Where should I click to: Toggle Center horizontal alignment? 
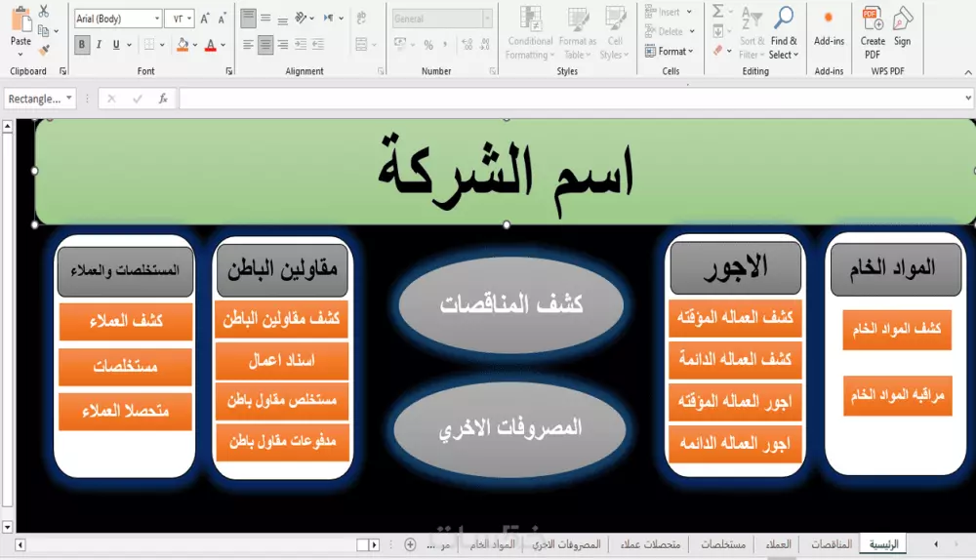point(265,45)
